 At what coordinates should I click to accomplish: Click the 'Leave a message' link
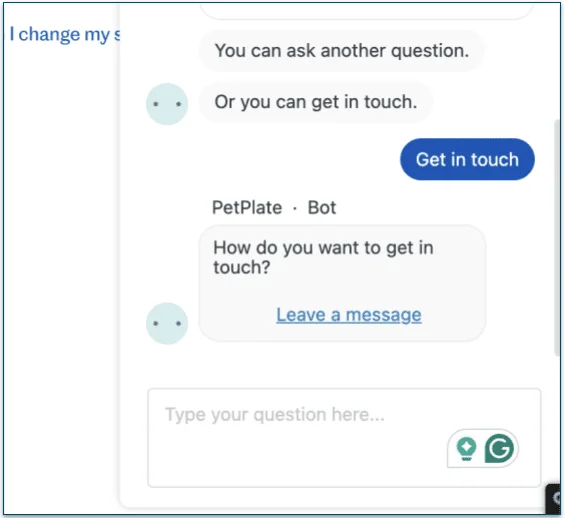pyautogui.click(x=348, y=315)
